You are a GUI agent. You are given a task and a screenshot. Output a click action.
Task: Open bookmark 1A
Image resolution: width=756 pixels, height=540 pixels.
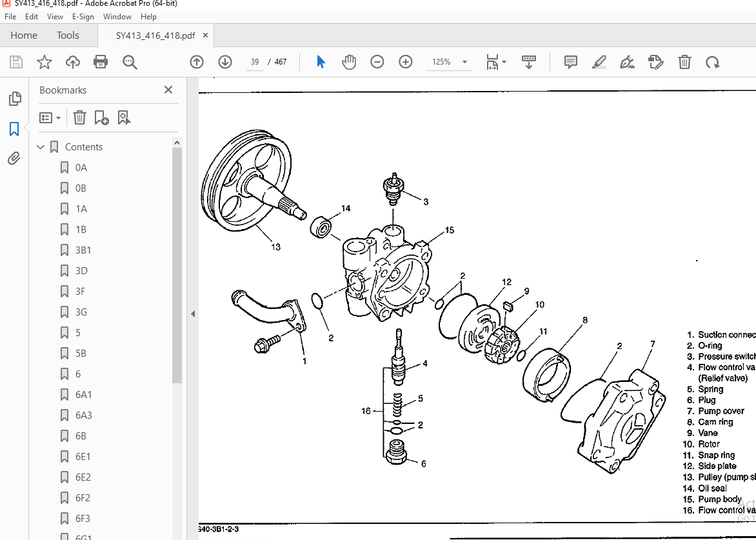[x=81, y=209]
